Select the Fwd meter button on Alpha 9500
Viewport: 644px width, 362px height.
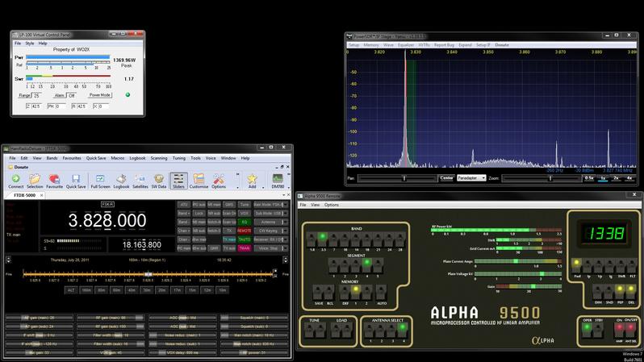pos(577,264)
